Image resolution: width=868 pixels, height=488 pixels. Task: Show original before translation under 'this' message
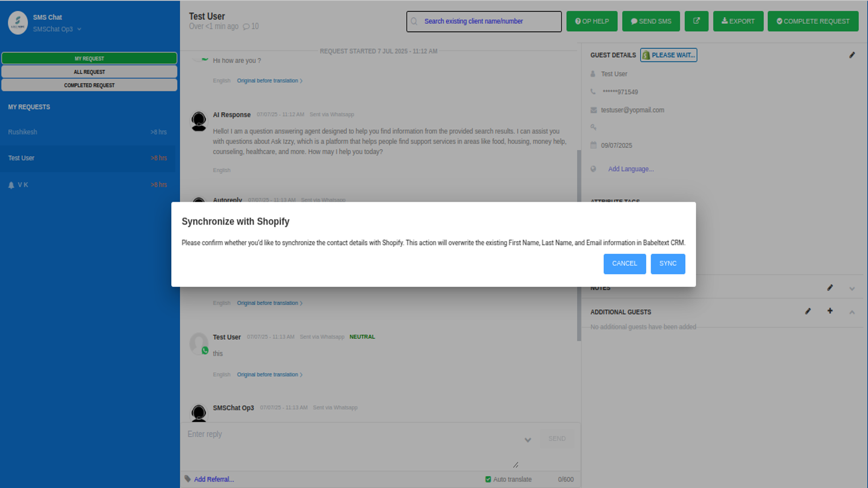pos(270,375)
